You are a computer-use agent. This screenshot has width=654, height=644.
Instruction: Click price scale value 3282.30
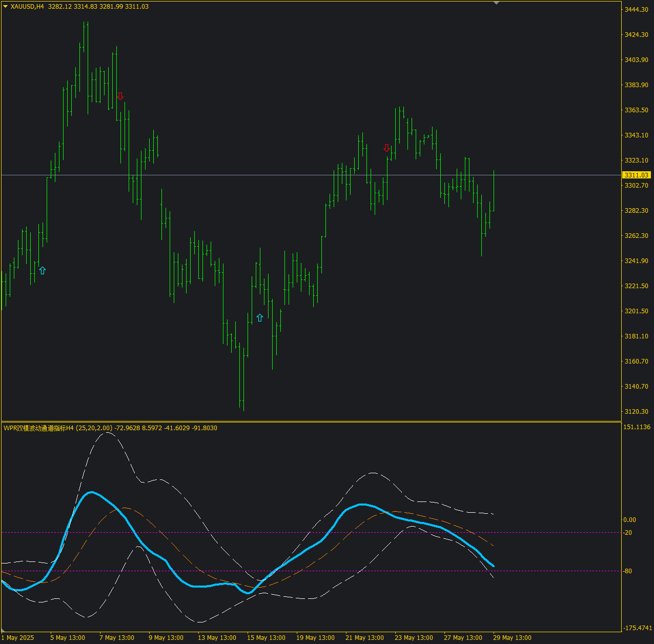tap(636, 211)
